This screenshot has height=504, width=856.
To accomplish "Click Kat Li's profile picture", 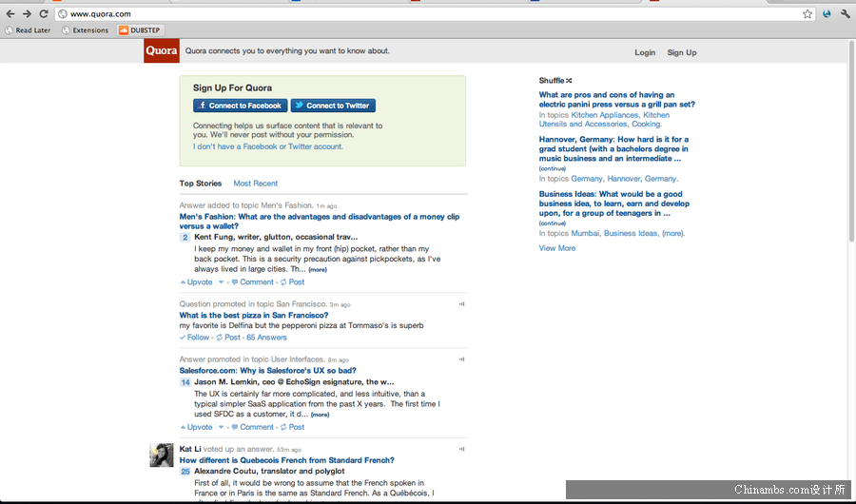I will [162, 455].
